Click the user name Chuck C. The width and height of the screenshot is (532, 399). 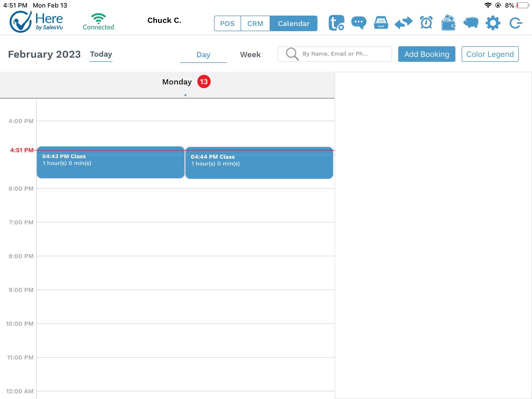[x=164, y=20]
